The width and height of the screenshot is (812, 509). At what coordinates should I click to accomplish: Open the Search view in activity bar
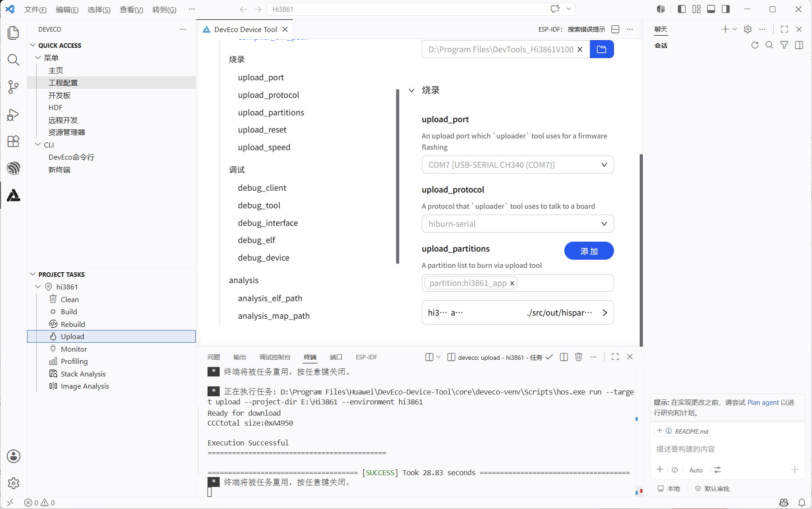(x=14, y=60)
